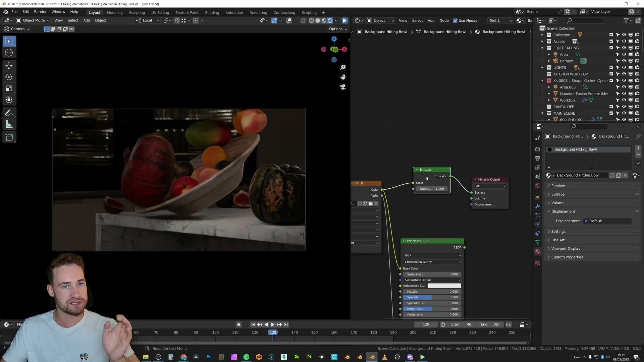Open the node editor Add menu
Screen dimensions: 644x362
click(431, 21)
